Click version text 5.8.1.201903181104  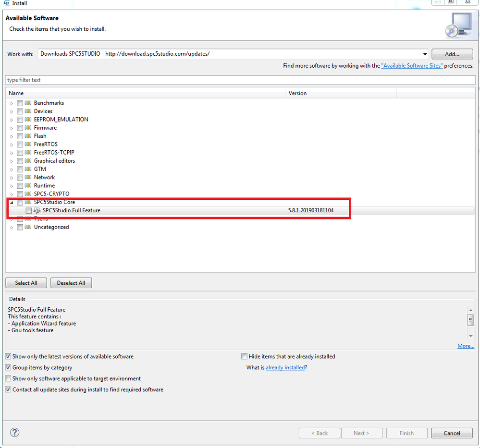(x=311, y=210)
